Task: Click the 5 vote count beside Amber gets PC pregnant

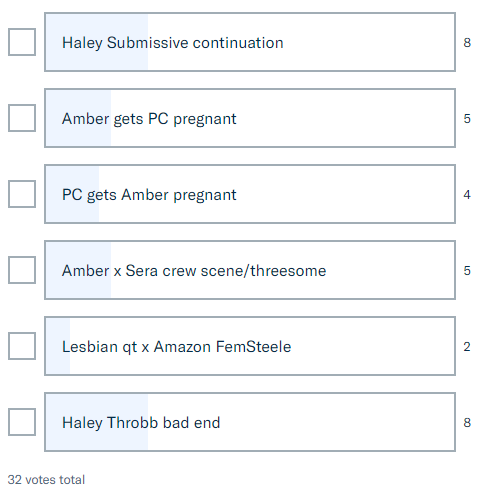Action: [x=467, y=118]
